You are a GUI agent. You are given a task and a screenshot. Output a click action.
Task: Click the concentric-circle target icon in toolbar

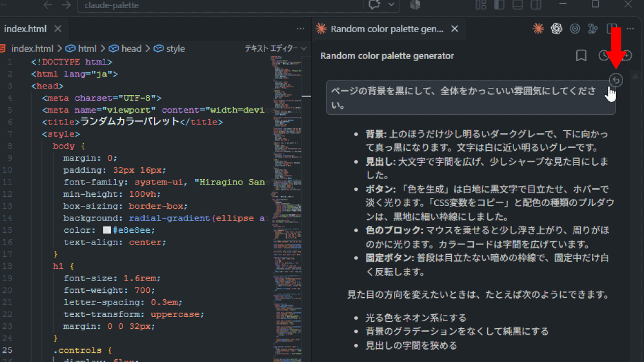tap(575, 28)
